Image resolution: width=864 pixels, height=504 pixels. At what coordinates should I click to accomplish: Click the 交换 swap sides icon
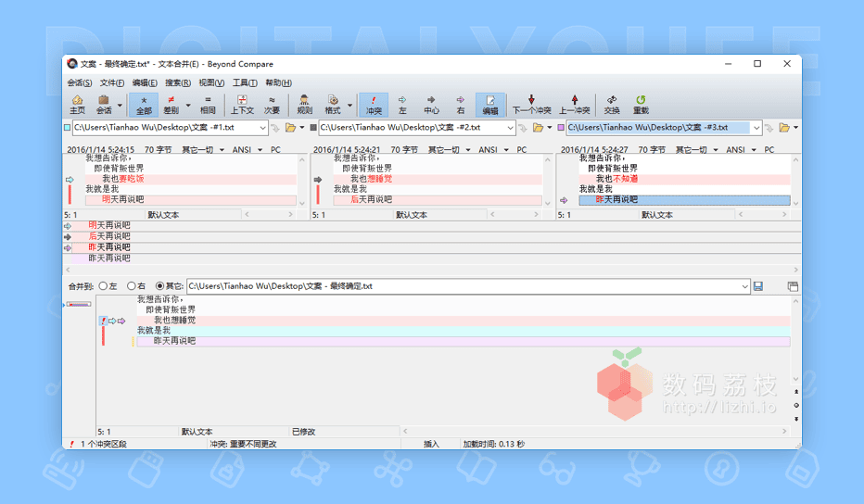(x=612, y=104)
